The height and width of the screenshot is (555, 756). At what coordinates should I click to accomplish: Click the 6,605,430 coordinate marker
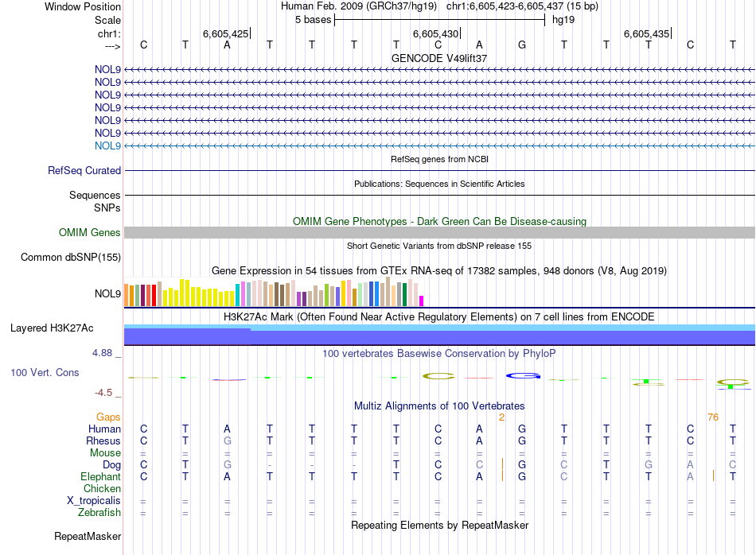click(x=435, y=33)
